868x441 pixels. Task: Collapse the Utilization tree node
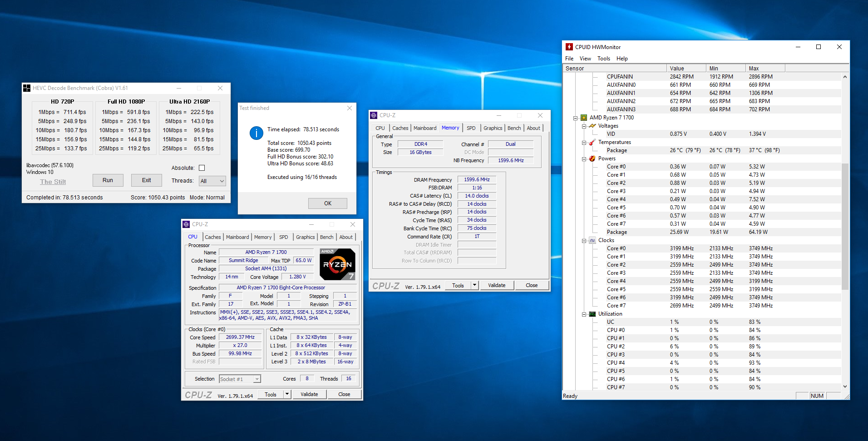point(584,314)
